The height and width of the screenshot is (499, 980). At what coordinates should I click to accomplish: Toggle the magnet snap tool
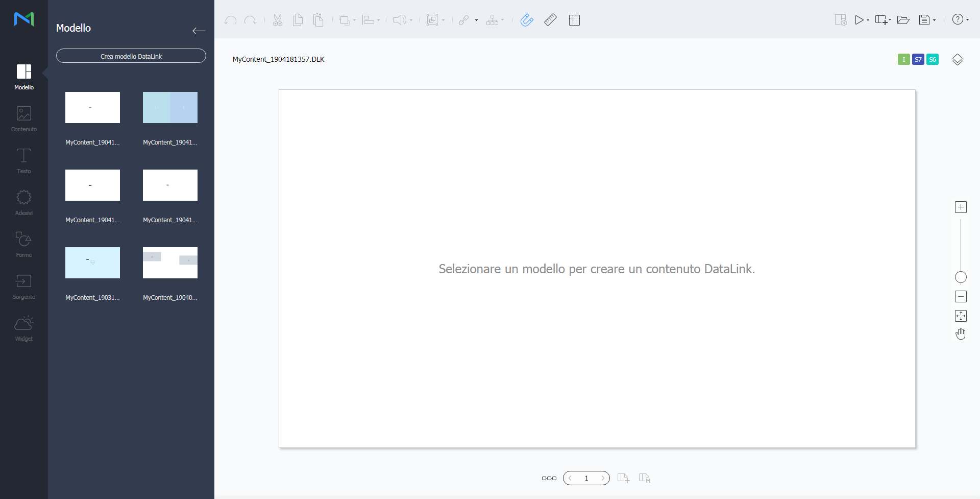[x=527, y=20]
